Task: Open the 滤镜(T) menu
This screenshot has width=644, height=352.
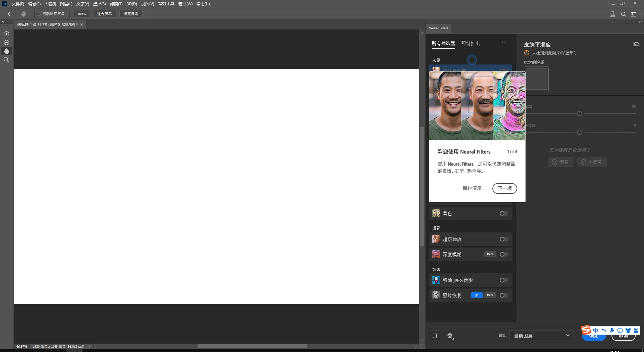Action: point(116,4)
